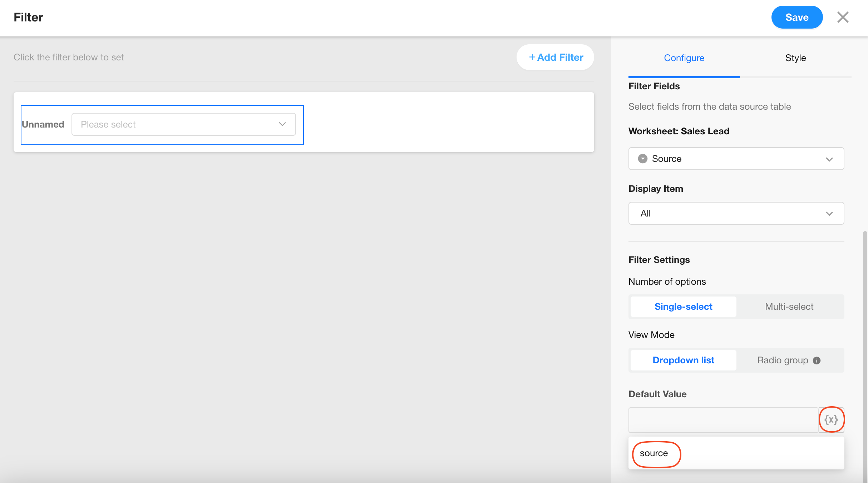Screen dimensions: 868x483
Task: Click the Radio group info icon
Action: click(817, 360)
